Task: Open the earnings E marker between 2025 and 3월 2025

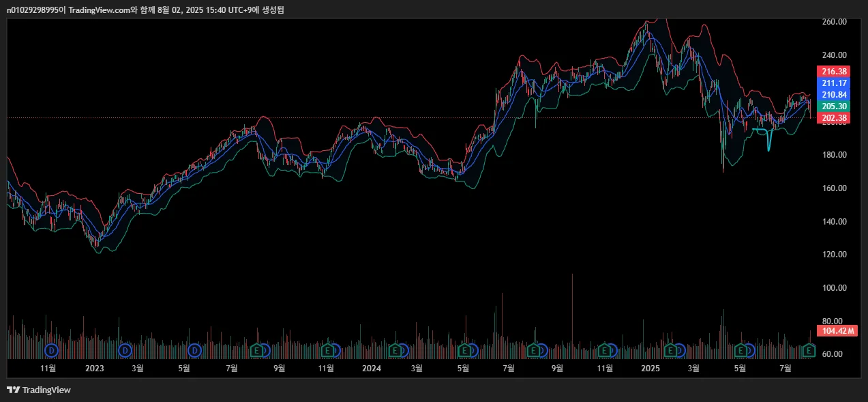Action: (x=672, y=350)
